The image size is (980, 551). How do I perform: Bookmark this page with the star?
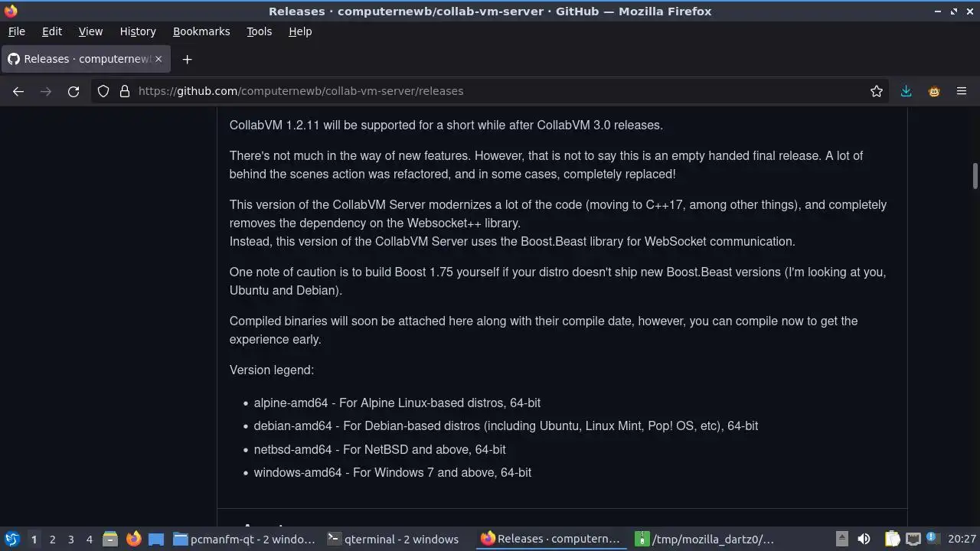877,91
